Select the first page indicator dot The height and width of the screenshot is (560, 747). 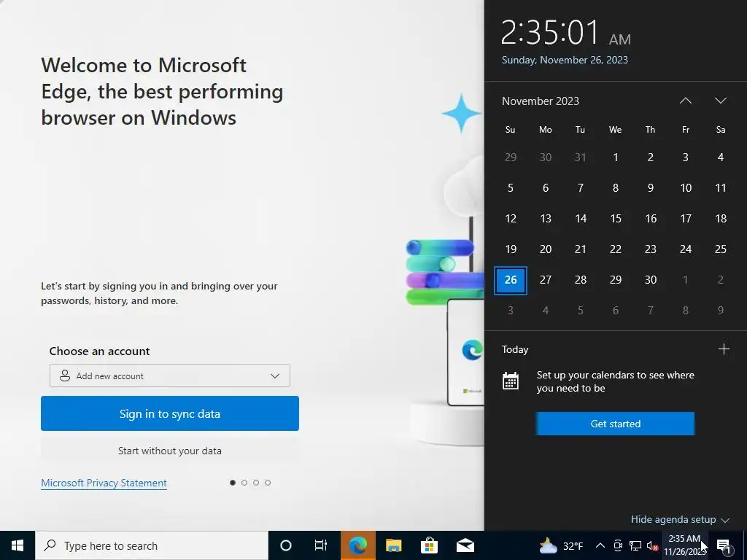233,483
